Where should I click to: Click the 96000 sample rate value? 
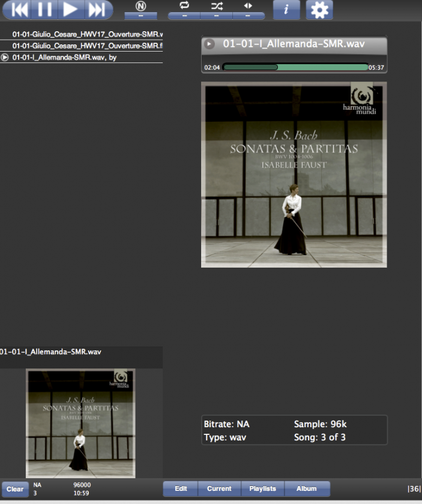pos(82,485)
